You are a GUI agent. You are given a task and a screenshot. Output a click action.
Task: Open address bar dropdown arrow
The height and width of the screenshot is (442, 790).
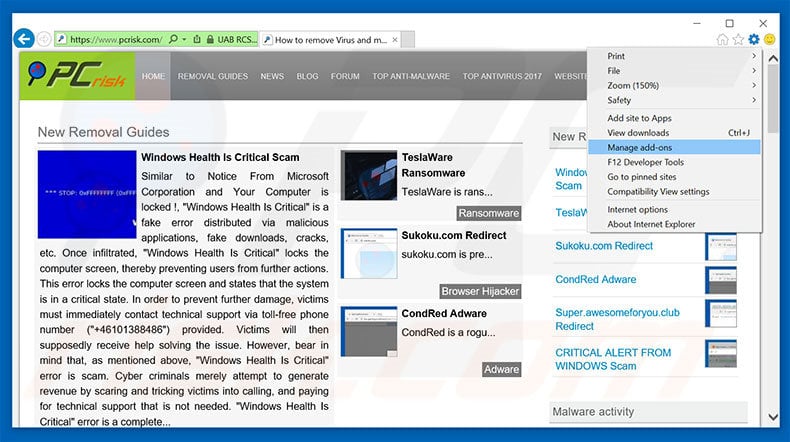point(184,39)
